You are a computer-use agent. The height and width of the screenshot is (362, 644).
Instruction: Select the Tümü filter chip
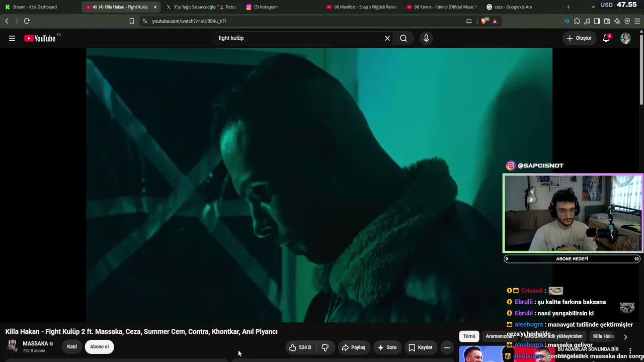tap(469, 336)
